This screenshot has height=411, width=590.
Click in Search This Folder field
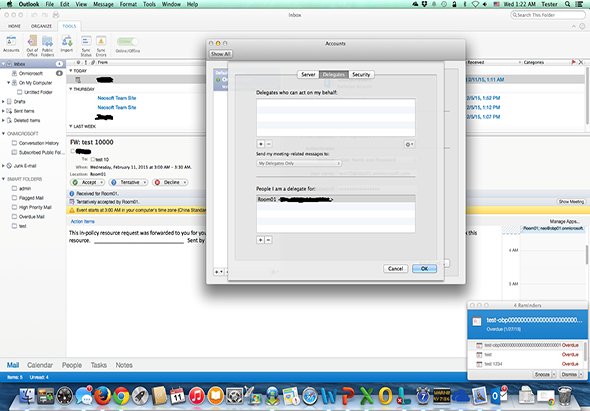(548, 15)
